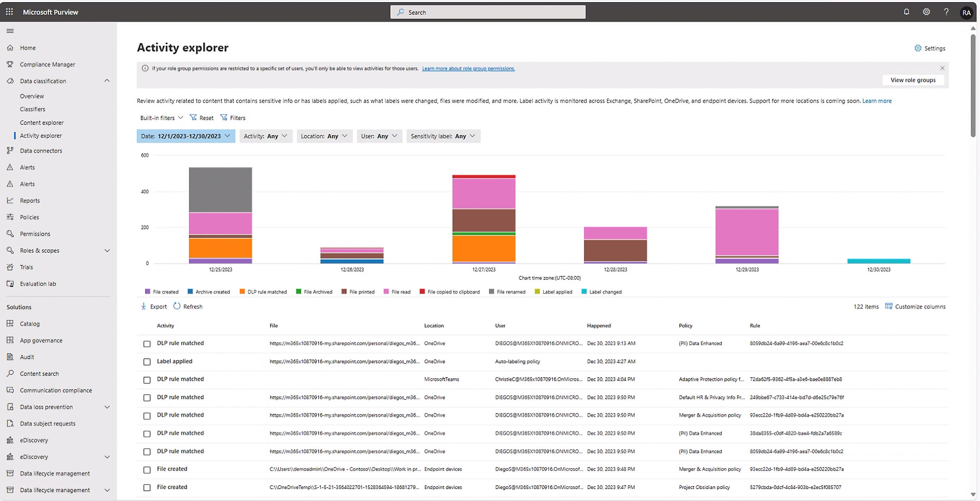Expand the Data loss prevention section
The height and width of the screenshot is (501, 980).
click(x=107, y=407)
